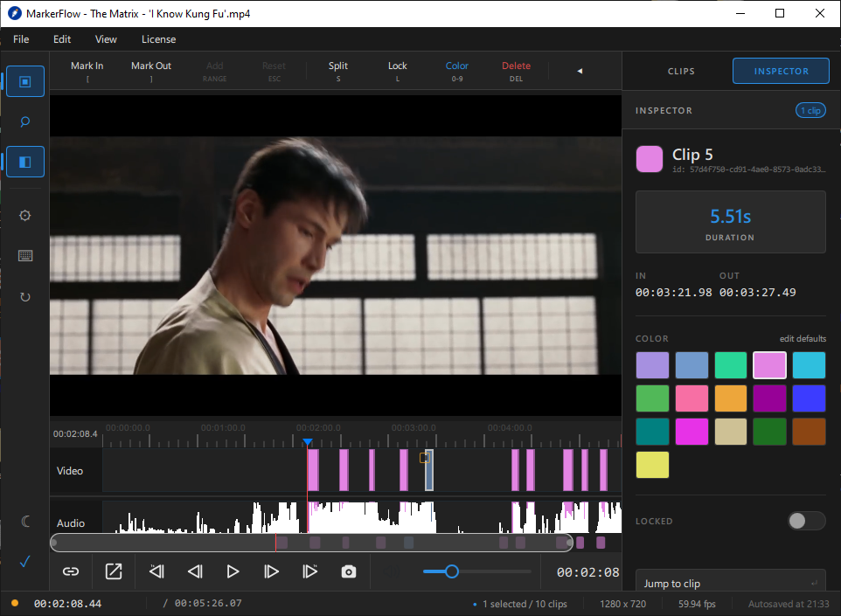841x616 pixels.
Task: Open the View menu
Action: point(106,39)
